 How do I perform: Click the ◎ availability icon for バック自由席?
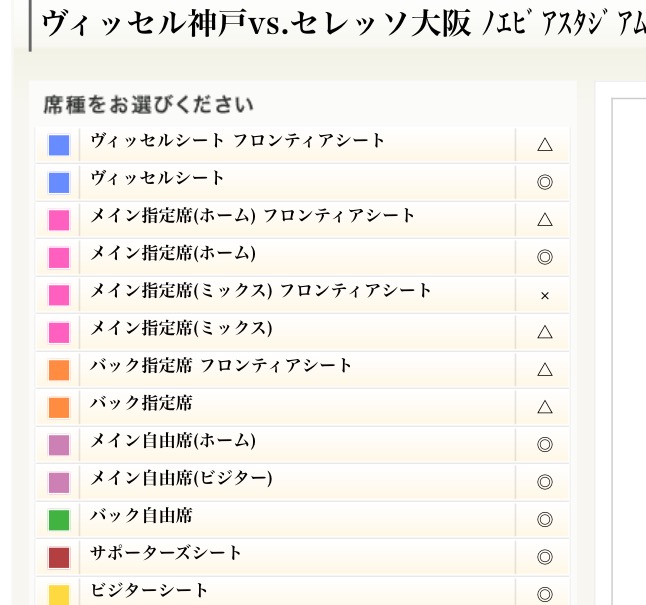544,519
